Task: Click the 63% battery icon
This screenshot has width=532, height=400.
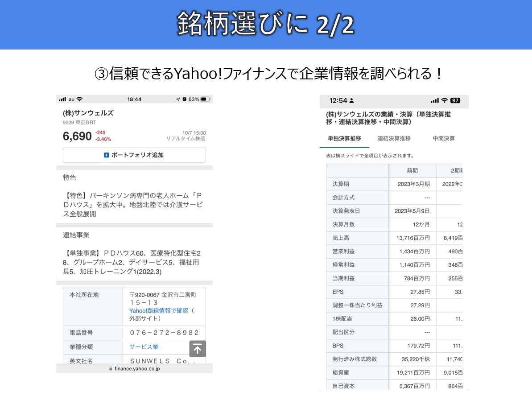Action: pyautogui.click(x=205, y=99)
